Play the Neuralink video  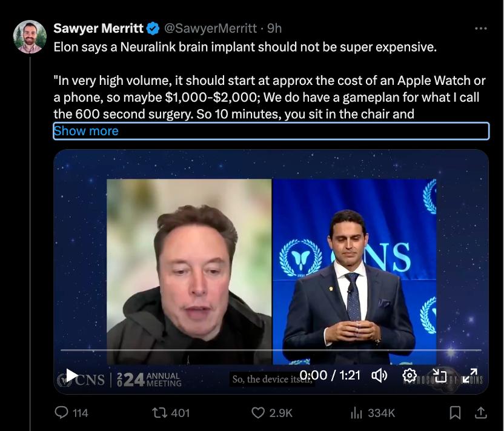71,376
